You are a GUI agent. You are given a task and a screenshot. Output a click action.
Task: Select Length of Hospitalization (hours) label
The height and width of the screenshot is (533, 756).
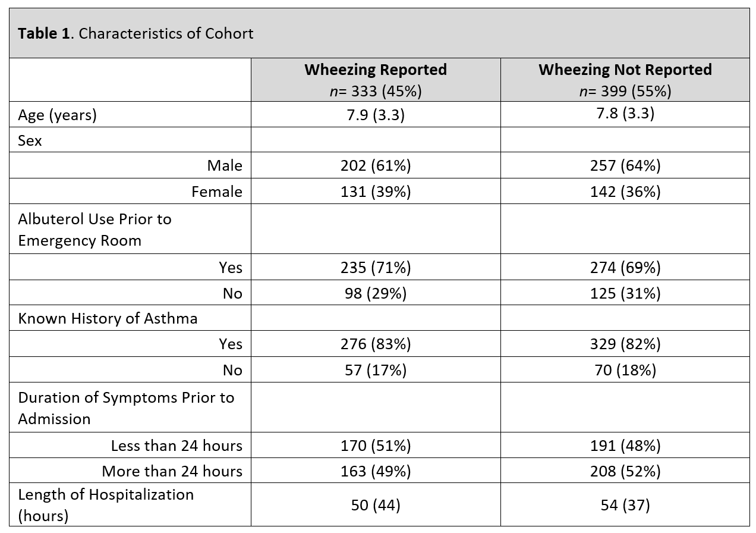click(x=106, y=505)
